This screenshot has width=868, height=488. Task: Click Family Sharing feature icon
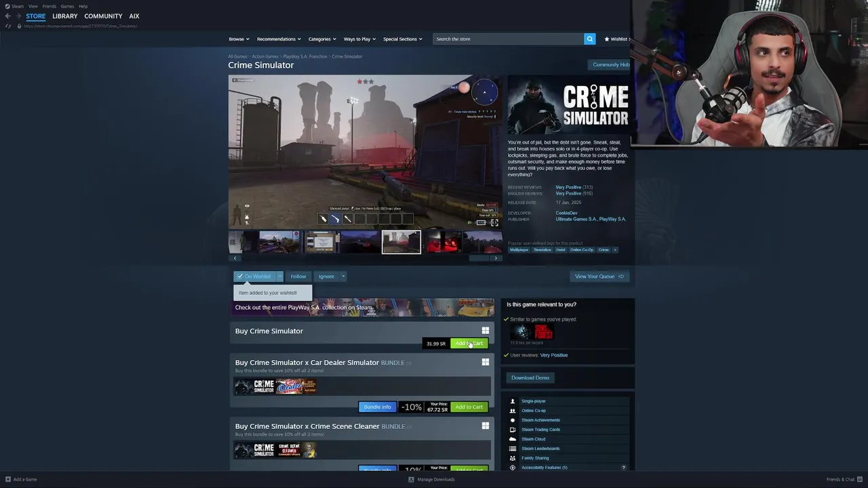513,458
